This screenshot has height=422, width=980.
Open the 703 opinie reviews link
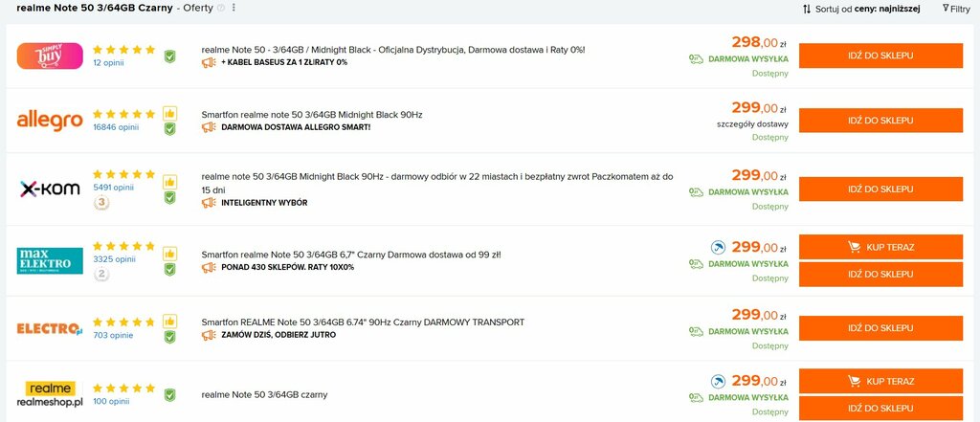113,335
